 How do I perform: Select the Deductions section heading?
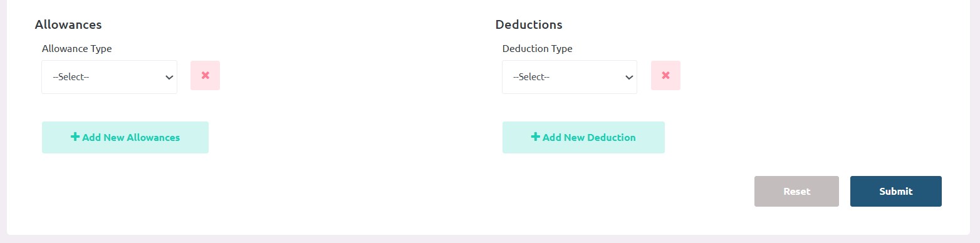click(529, 24)
